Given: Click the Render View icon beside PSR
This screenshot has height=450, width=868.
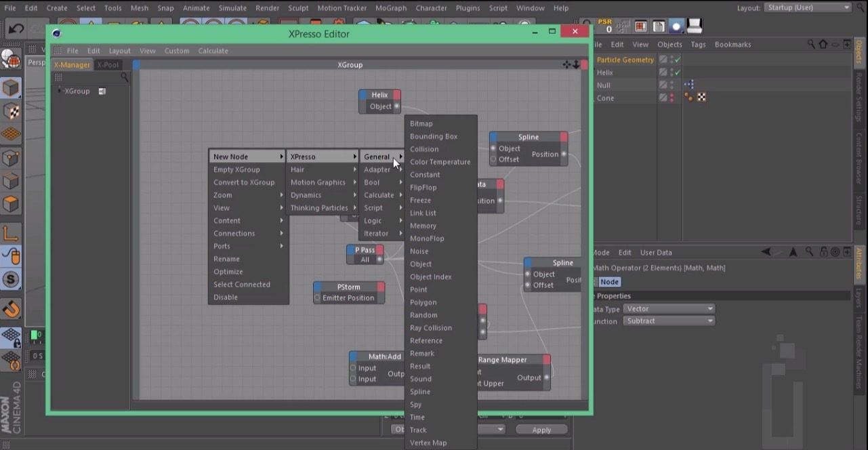Looking at the screenshot, I should coord(640,27).
